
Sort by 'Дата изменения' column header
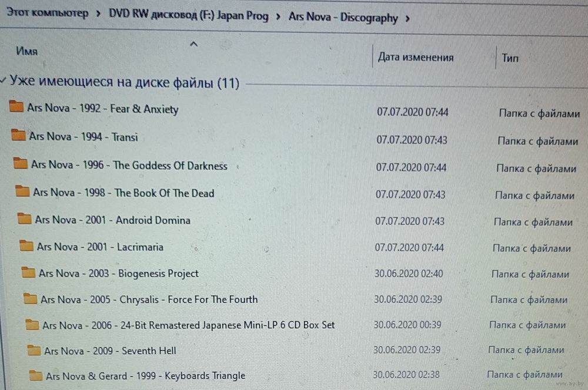click(x=416, y=57)
